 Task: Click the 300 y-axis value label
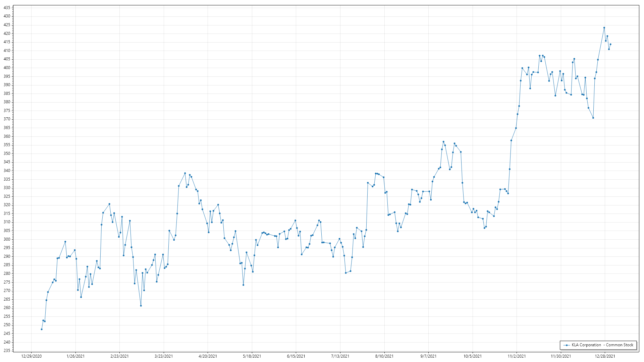tap(7, 239)
